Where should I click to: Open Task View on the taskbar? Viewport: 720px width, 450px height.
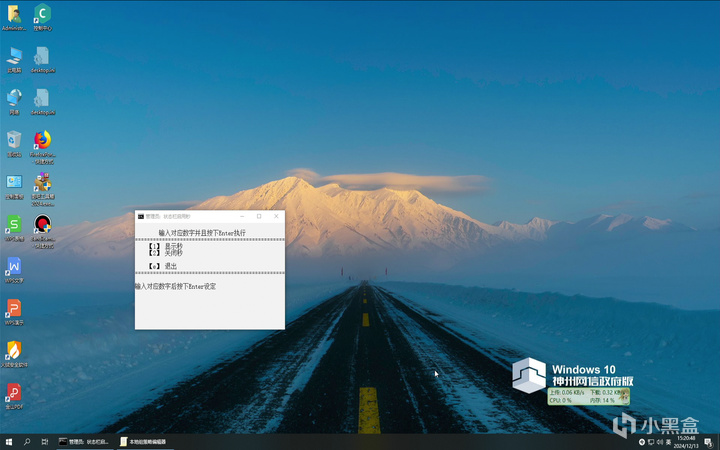[x=45, y=442]
